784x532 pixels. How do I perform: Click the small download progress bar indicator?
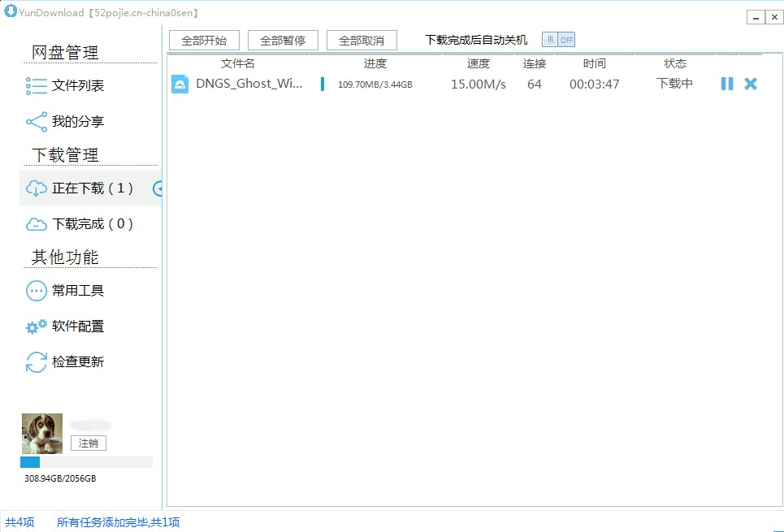click(323, 84)
